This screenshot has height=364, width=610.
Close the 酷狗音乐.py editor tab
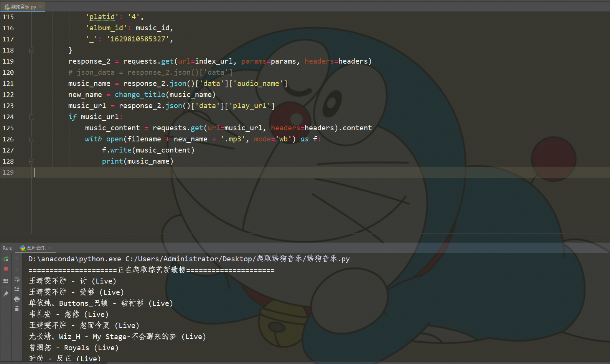(40, 7)
